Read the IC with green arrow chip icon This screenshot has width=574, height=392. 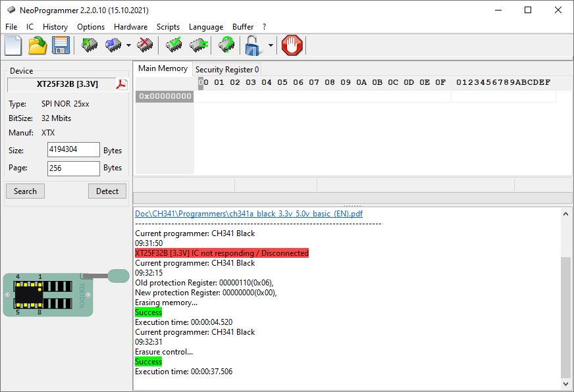tap(90, 45)
